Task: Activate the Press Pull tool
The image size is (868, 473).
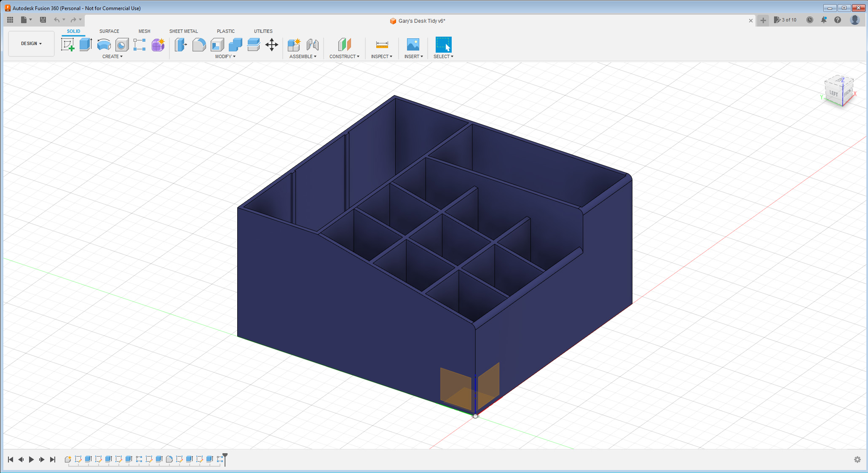Action: 180,44
